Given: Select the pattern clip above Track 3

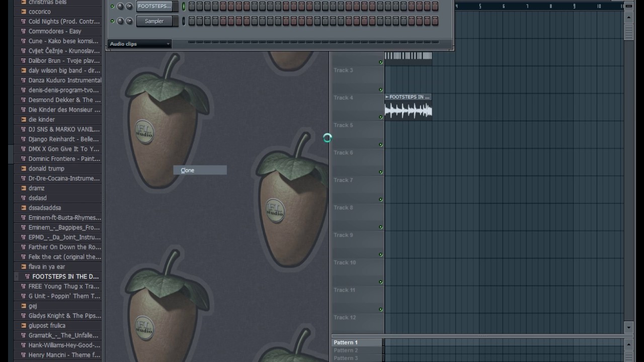Looking at the screenshot, I should coord(408,58).
